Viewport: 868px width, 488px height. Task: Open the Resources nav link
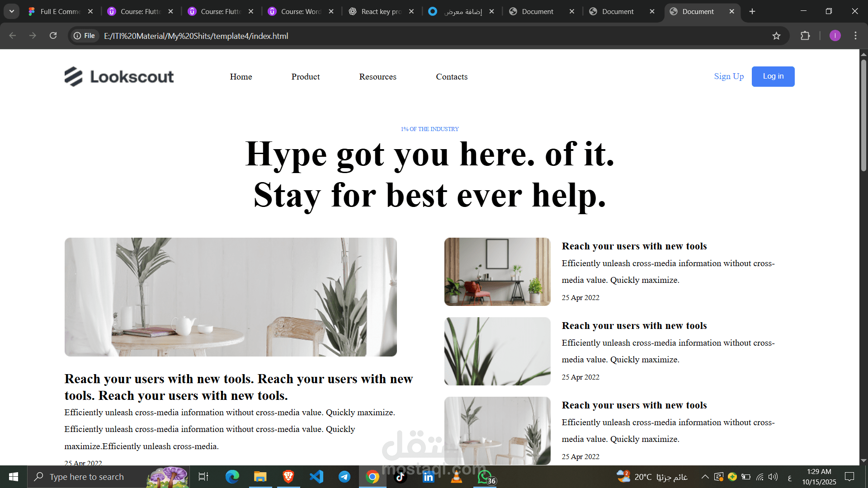click(x=377, y=77)
